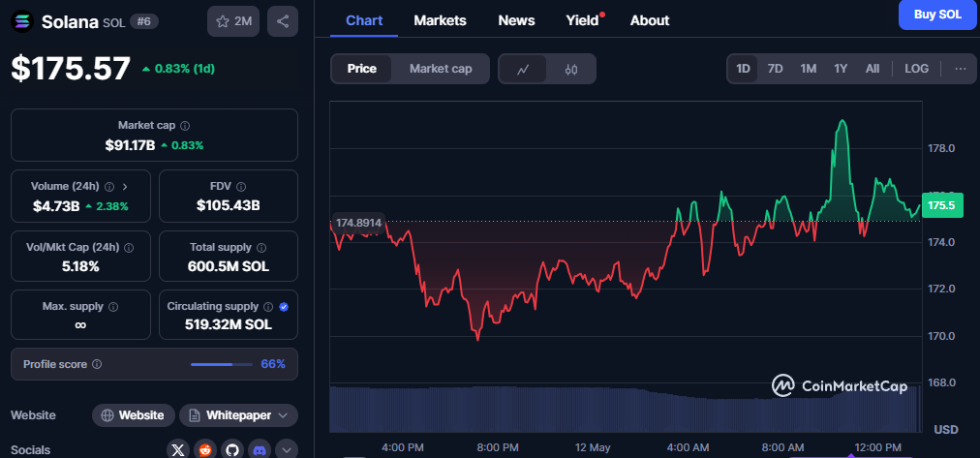The image size is (980, 458).
Task: Open the Website link button
Action: [x=134, y=415]
